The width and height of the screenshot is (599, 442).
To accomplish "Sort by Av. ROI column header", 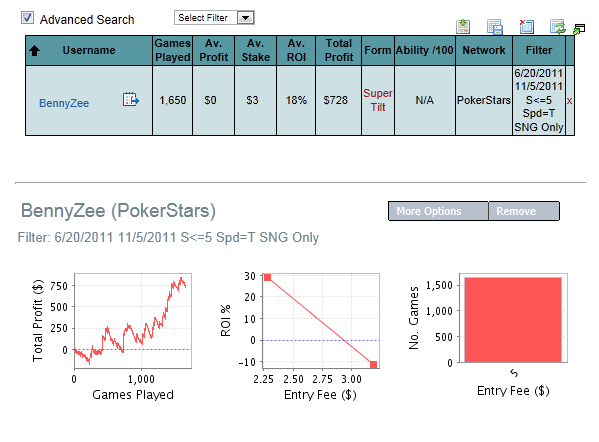I will click(x=296, y=50).
